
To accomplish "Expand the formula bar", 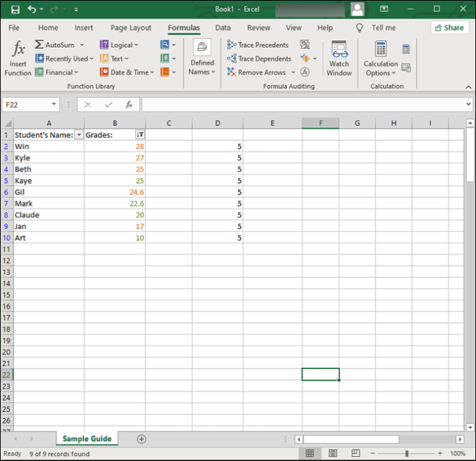I will pyautogui.click(x=468, y=104).
